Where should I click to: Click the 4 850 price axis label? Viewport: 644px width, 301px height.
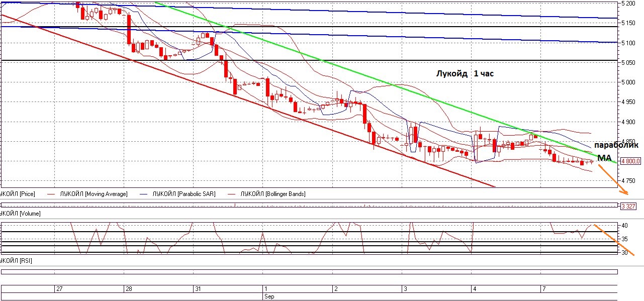(629, 142)
